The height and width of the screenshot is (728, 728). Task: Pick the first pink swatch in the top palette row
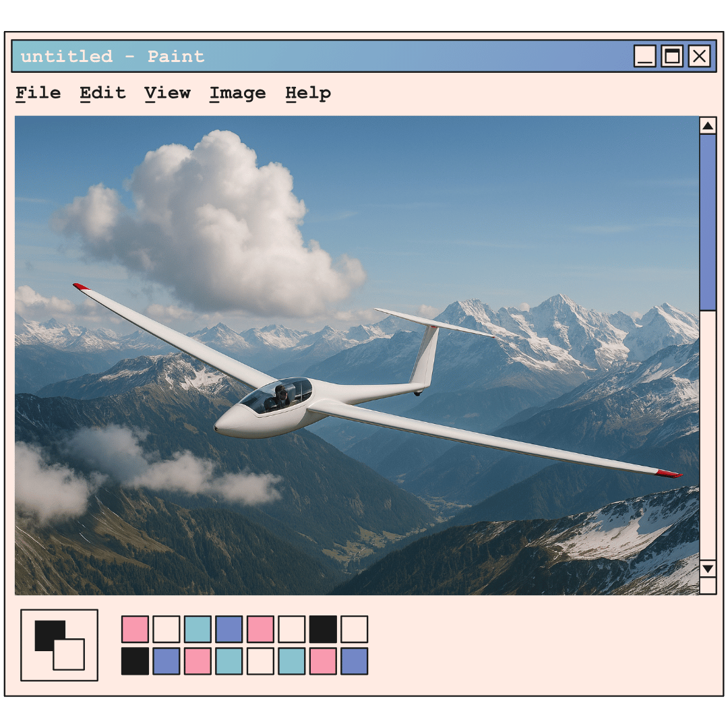pos(135,629)
